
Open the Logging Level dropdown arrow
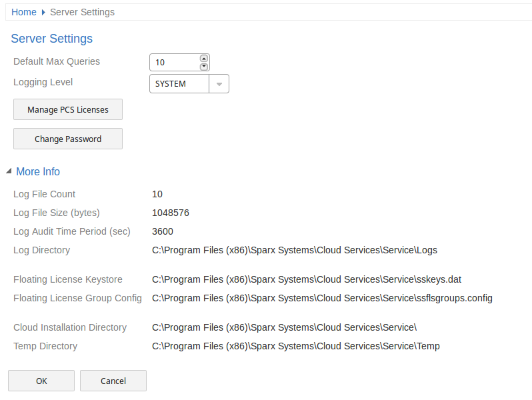(219, 84)
